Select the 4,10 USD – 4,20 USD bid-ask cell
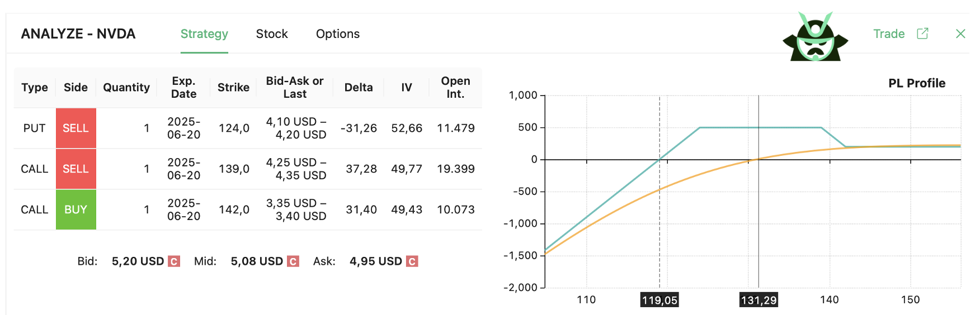Image resolution: width=980 pixels, height=315 pixels. pyautogui.click(x=296, y=128)
